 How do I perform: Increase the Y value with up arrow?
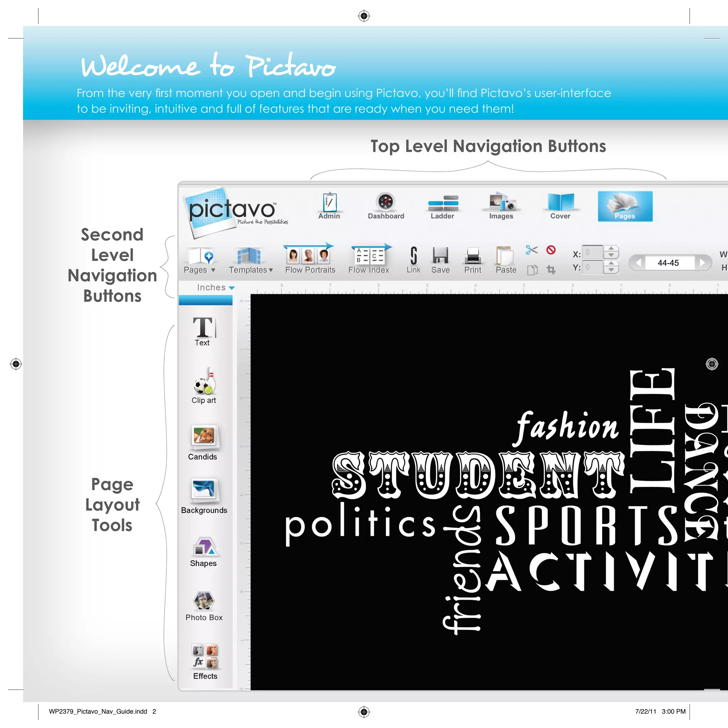(x=611, y=263)
